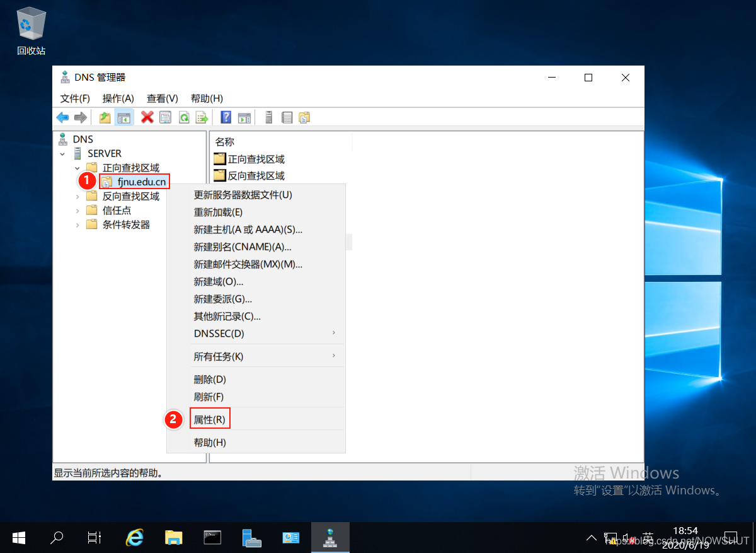756x553 pixels.
Task: Click the clock showing 18:54
Action: click(685, 531)
